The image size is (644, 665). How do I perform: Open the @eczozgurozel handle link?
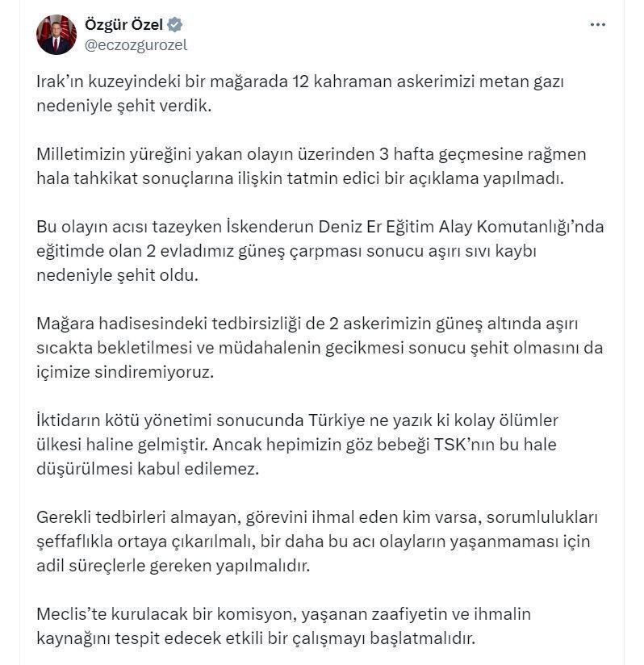tap(136, 45)
